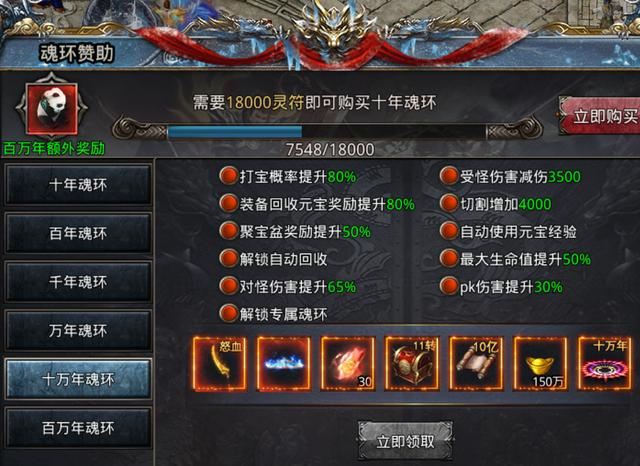The width and height of the screenshot is (640, 466).
Task: Click the 百万年额外奖励 green label
Action: (54, 149)
